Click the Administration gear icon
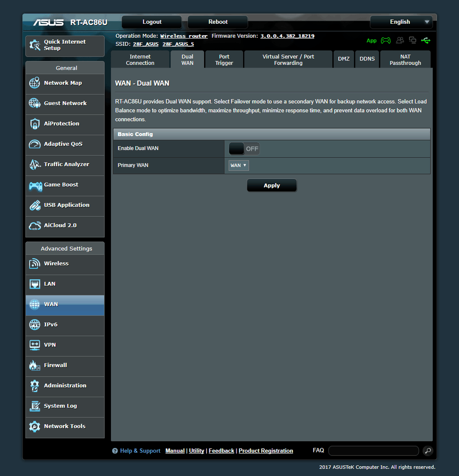 point(35,386)
